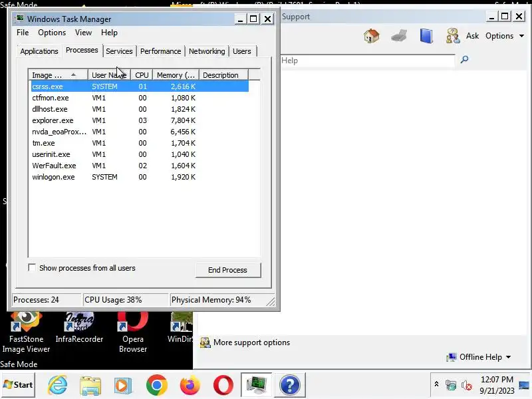Click in Search Help input field
This screenshot has width=532, height=399.
[x=368, y=61]
